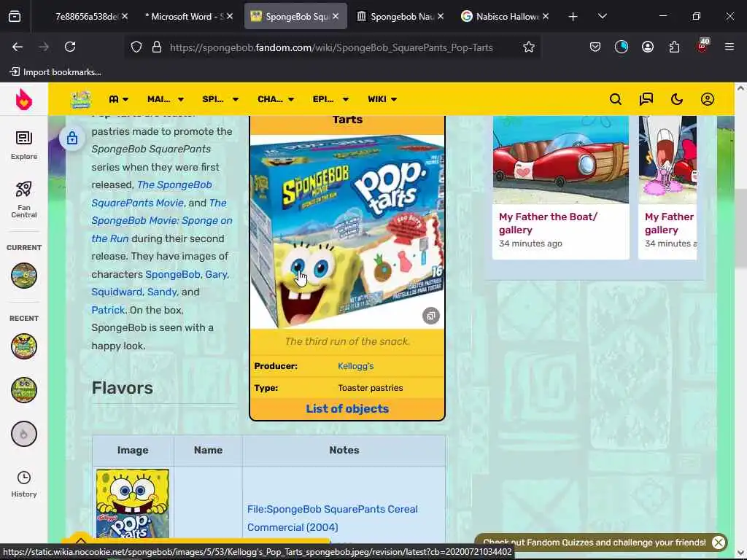Go back with browser back arrow
Image resolution: width=747 pixels, height=560 pixels.
pyautogui.click(x=18, y=47)
